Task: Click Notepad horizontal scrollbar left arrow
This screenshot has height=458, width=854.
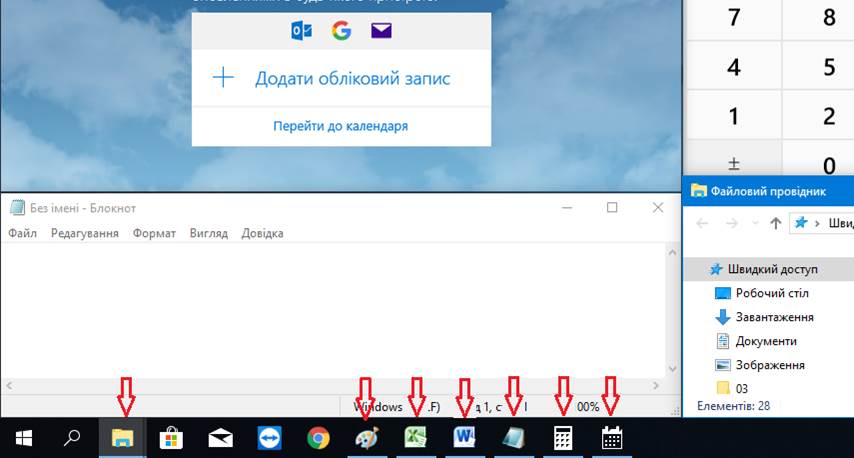Action: click(x=9, y=386)
